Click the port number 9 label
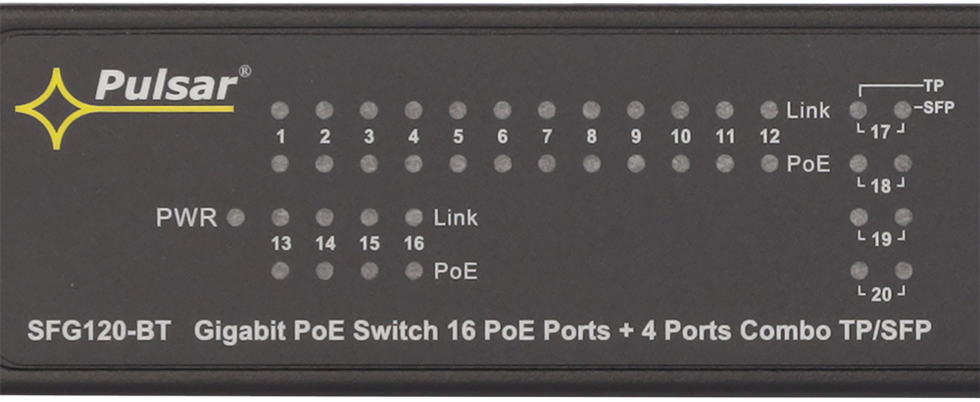980x402 pixels. point(636,137)
